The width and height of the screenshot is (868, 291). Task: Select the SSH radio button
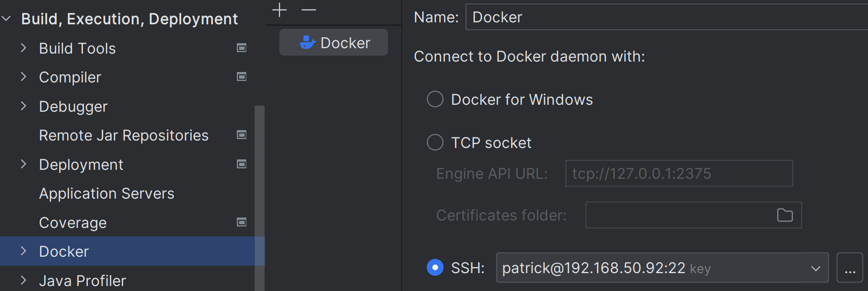435,268
